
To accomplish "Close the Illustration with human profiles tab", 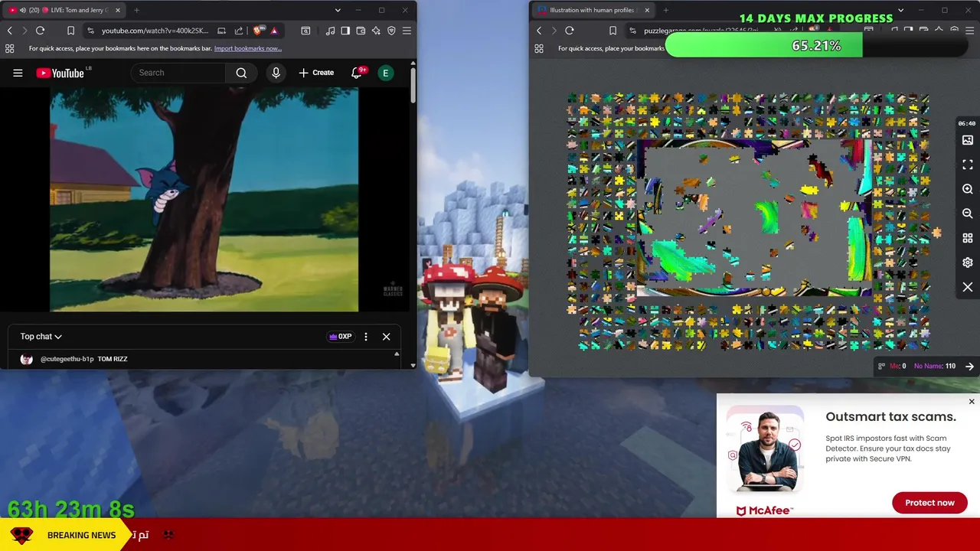I will click(647, 10).
